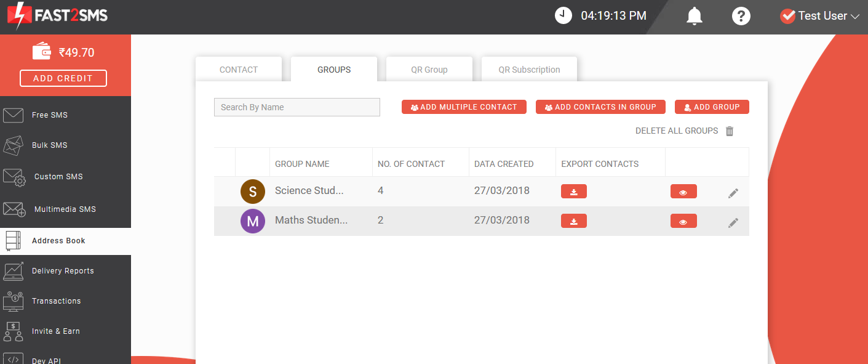The image size is (868, 364).
Task: Click the Multimedia SMS icon
Action: point(14,209)
